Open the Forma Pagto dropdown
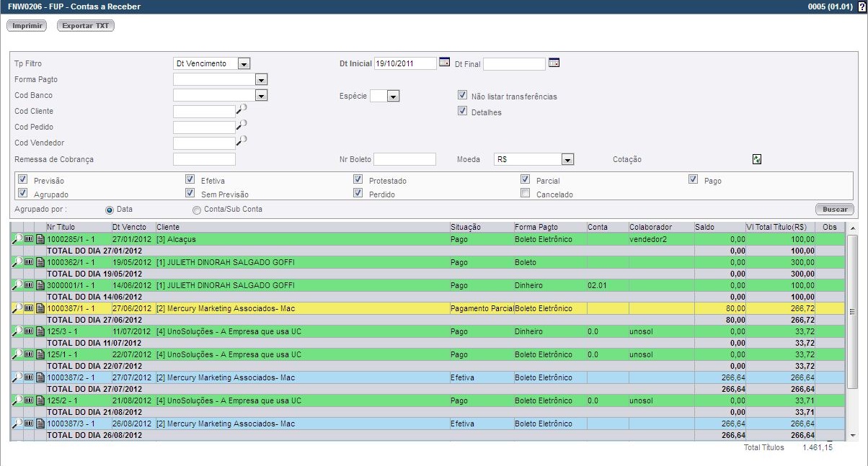This screenshot has width=868, height=466. click(x=261, y=79)
